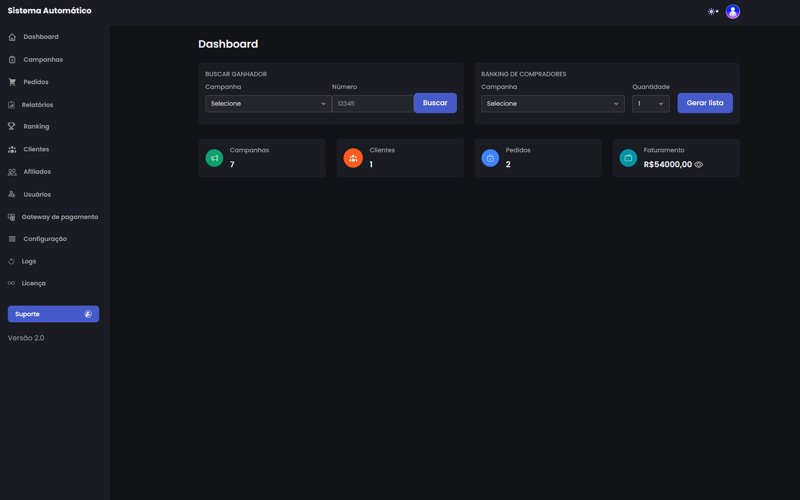The width and height of the screenshot is (800, 500).
Task: Go to Gateway de pagamento menu item
Action: [59, 217]
